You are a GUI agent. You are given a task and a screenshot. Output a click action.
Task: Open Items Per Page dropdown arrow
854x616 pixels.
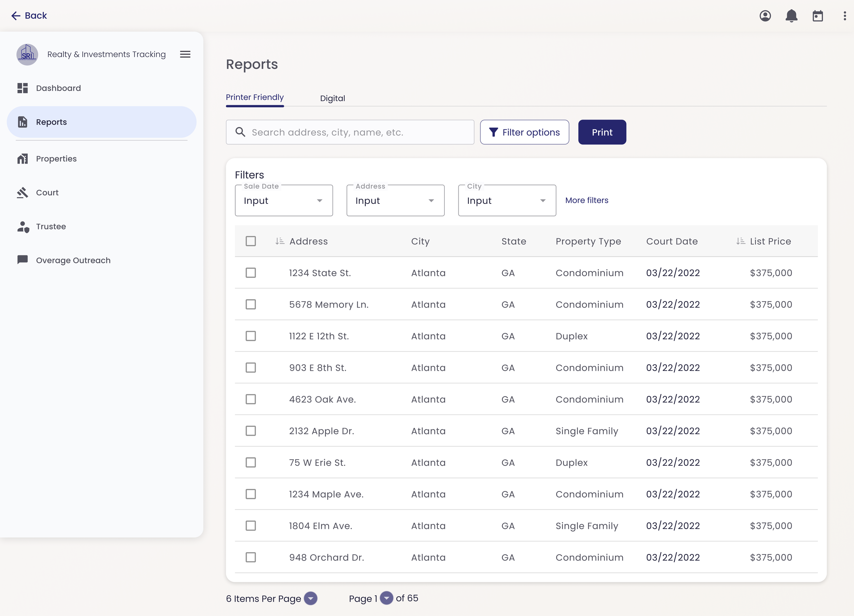[310, 598]
